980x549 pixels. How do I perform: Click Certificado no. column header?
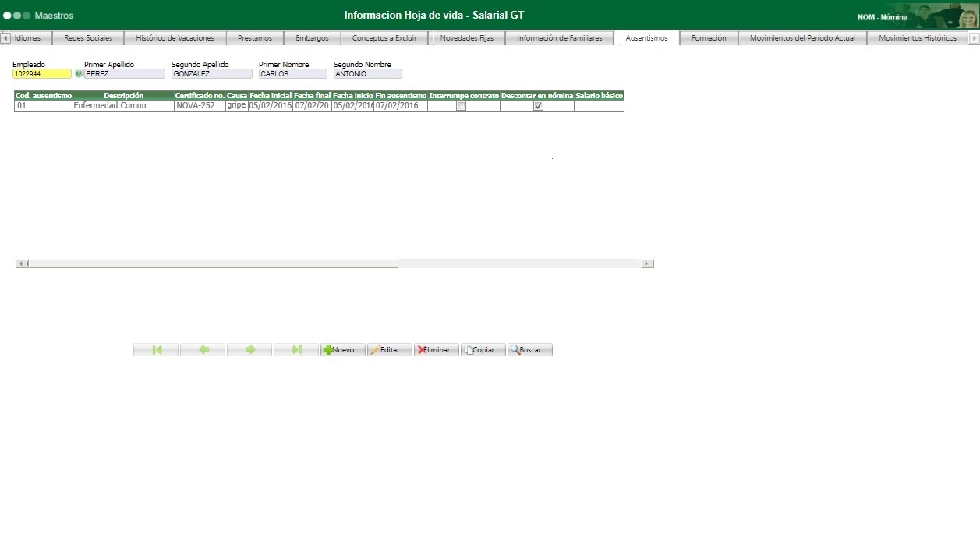(x=200, y=95)
